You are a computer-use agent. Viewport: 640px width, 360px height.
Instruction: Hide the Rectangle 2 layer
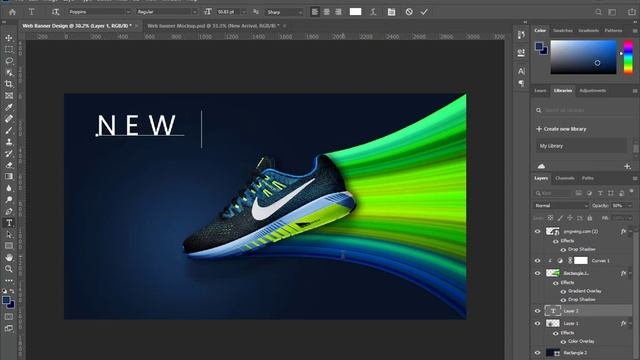coord(538,353)
